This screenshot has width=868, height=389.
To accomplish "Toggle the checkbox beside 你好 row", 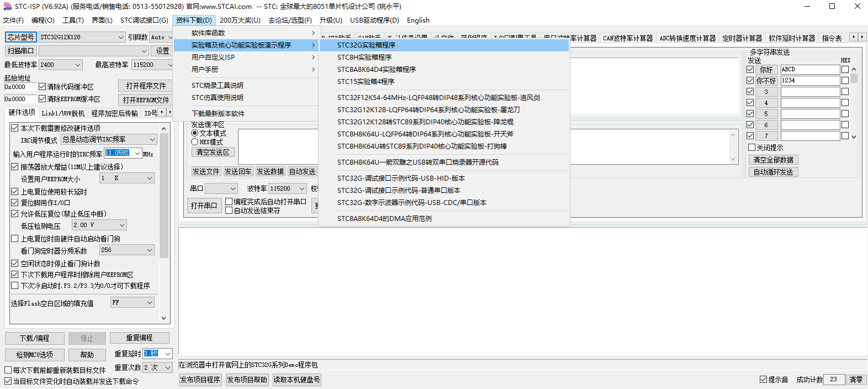I will [750, 70].
